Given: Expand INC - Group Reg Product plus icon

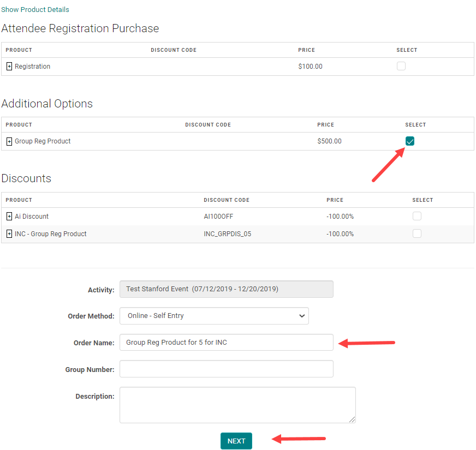Looking at the screenshot, I should point(9,234).
